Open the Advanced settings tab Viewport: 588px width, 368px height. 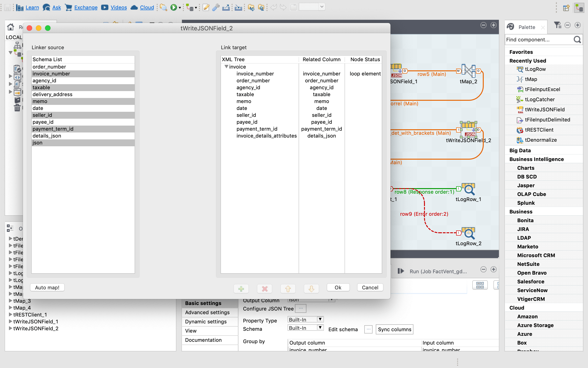pos(210,313)
